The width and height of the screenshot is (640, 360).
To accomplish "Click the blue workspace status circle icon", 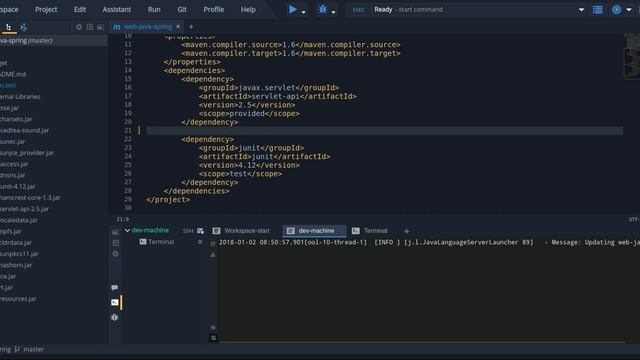I will [616, 9].
